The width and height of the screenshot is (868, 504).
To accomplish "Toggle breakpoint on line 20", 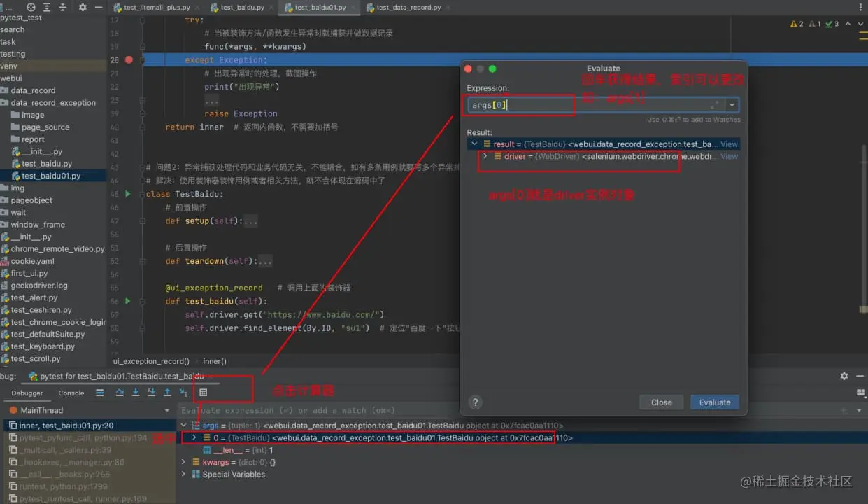I will click(x=129, y=60).
